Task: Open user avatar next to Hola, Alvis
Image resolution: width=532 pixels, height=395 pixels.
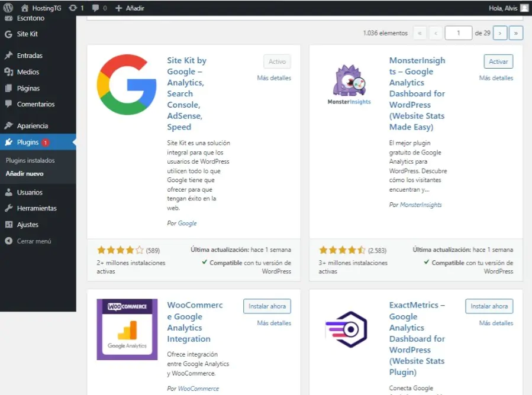Action: coord(524,8)
